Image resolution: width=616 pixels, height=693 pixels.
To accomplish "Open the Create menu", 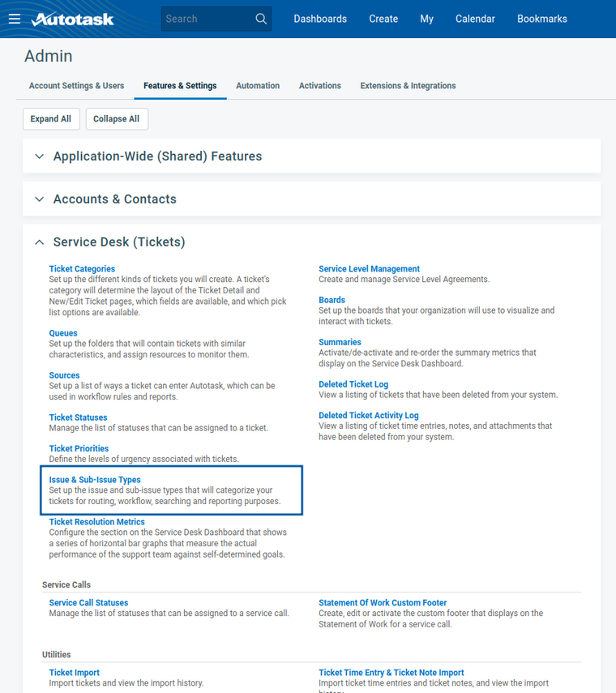I will pyautogui.click(x=383, y=19).
